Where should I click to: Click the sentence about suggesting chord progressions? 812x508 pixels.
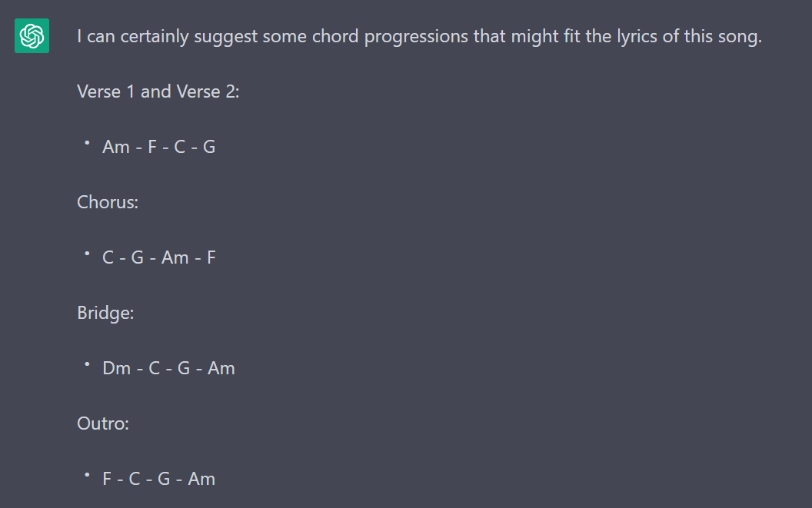420,37
